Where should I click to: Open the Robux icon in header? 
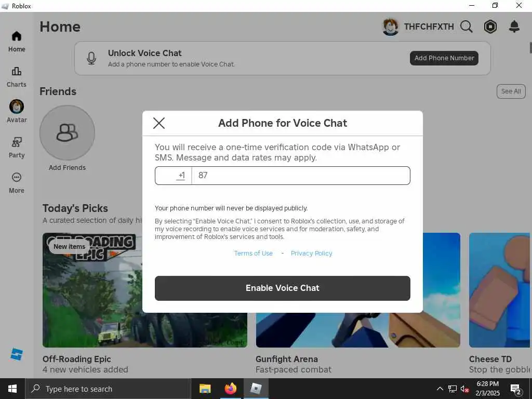pyautogui.click(x=490, y=26)
